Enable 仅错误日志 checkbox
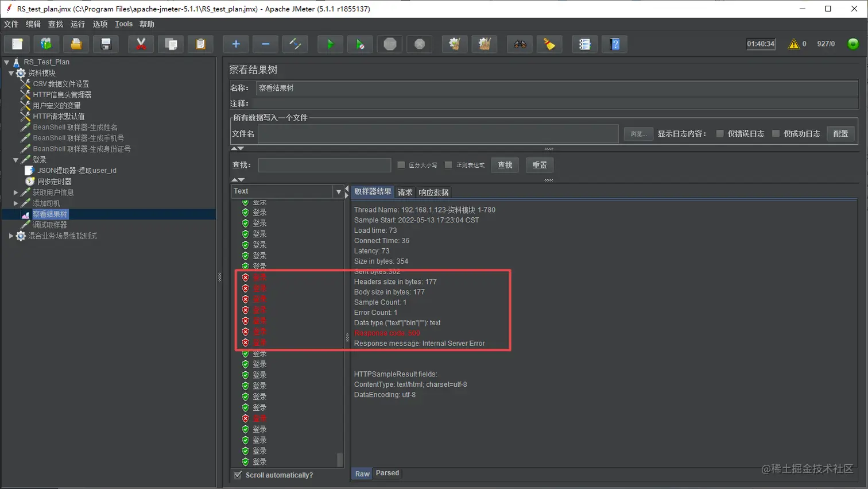 [720, 133]
